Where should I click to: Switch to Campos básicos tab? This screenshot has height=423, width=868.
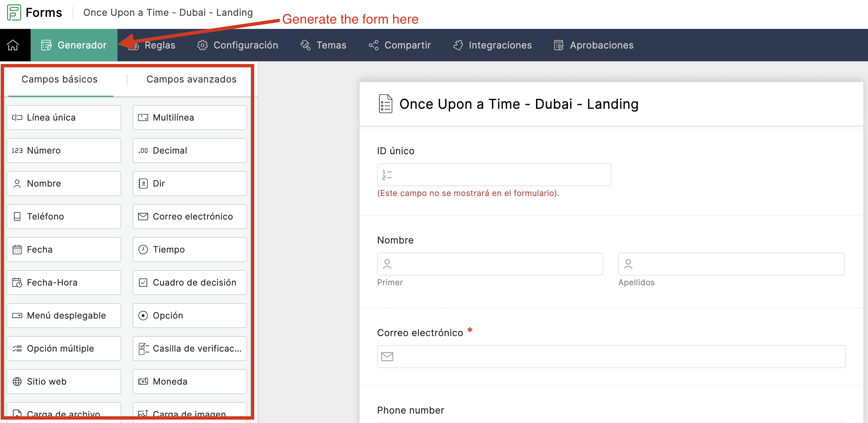60,79
